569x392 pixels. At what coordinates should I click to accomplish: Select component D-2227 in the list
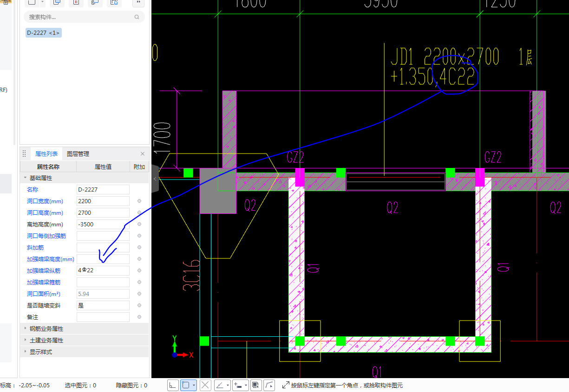point(43,33)
